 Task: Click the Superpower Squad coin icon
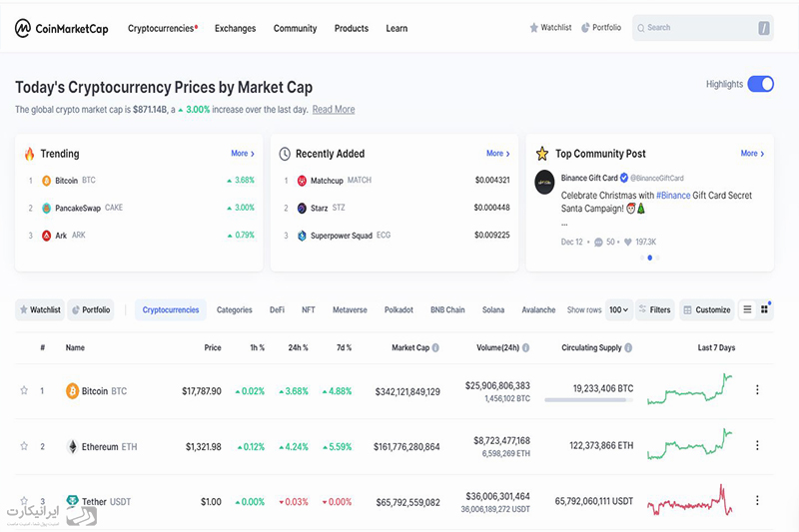click(302, 236)
